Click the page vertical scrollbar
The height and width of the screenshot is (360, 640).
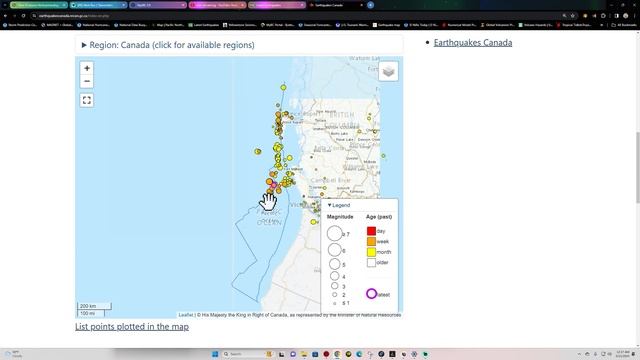(x=637, y=167)
